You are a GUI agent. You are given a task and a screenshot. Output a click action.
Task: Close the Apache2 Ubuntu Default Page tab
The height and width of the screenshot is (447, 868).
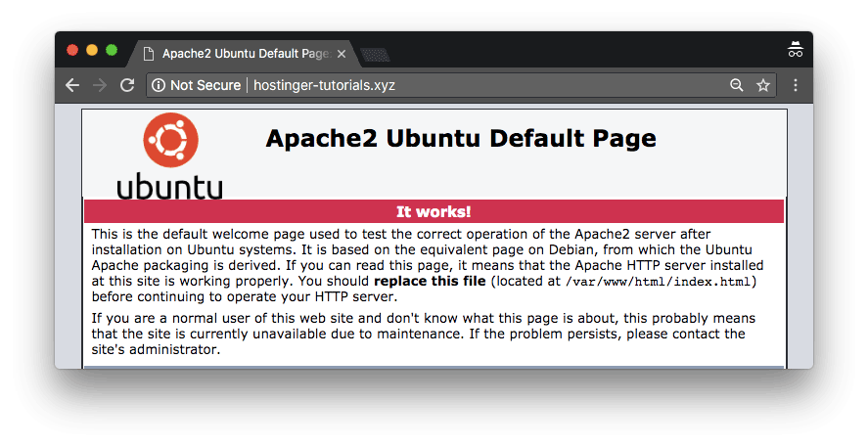click(x=342, y=54)
